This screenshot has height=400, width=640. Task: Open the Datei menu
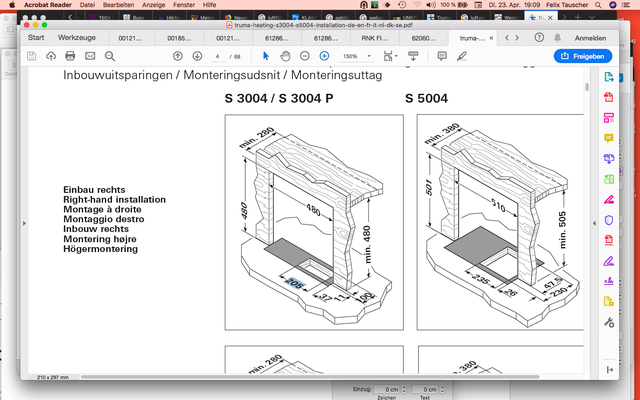[x=87, y=5]
